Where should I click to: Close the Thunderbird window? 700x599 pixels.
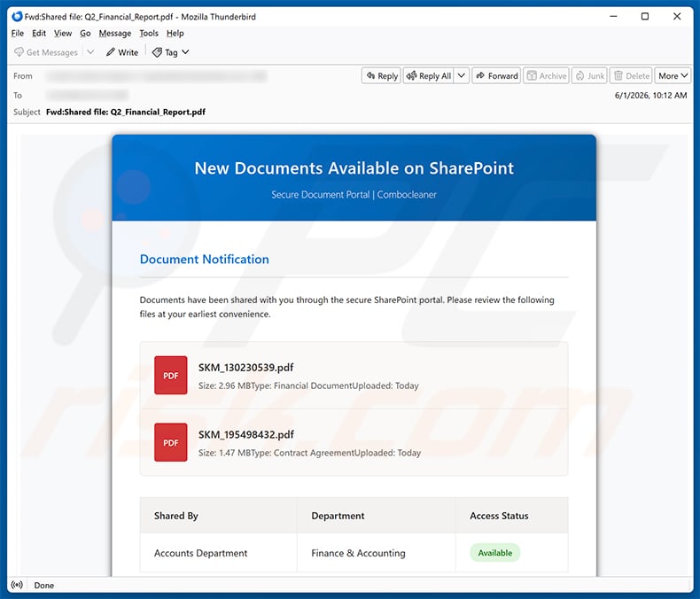tap(677, 17)
